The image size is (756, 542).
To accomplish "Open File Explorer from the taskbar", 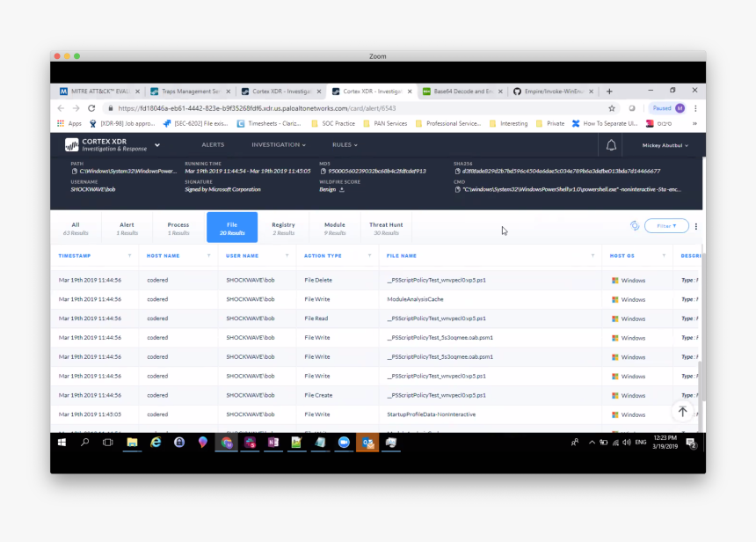I will 132,442.
